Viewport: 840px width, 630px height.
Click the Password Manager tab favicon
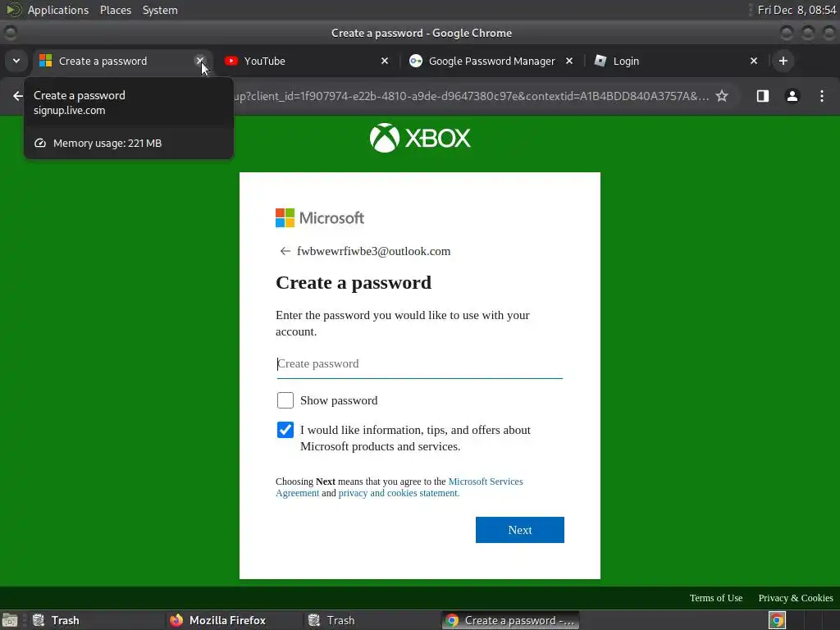click(416, 61)
